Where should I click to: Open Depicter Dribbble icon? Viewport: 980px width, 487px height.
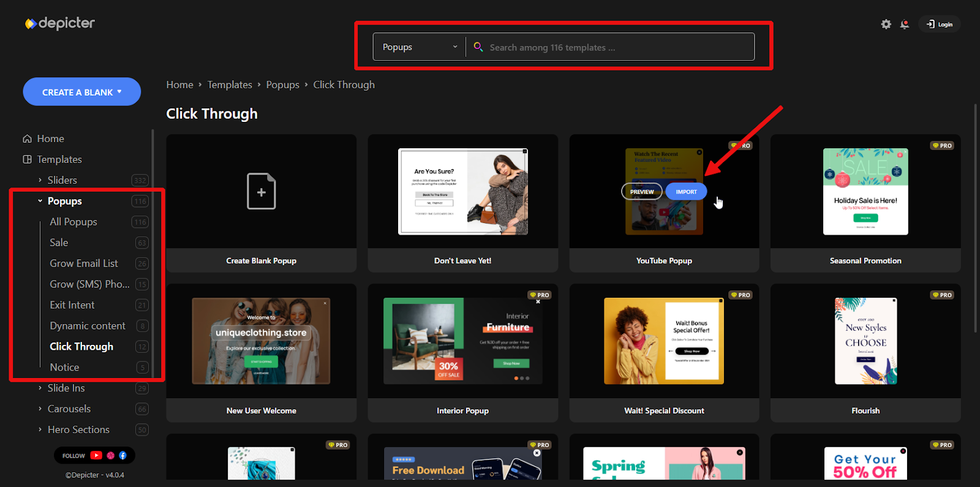[111, 455]
